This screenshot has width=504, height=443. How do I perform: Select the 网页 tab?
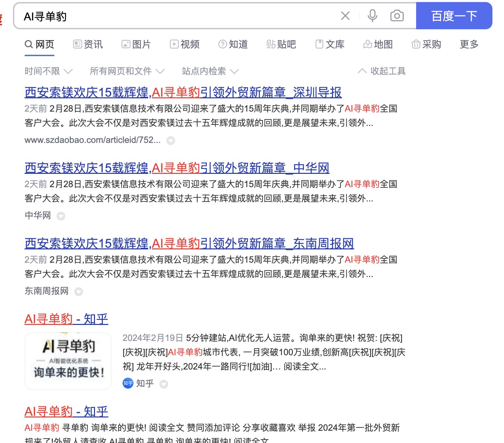40,44
